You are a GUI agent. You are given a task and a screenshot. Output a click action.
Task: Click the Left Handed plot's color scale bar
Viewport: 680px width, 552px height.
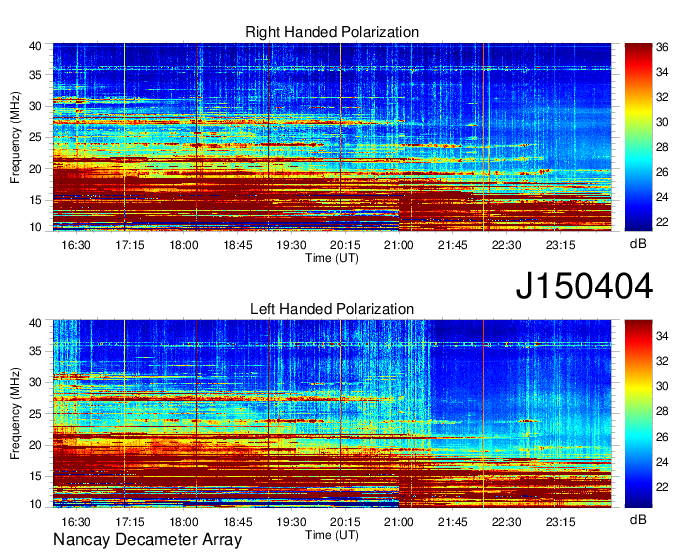pyautogui.click(x=638, y=413)
